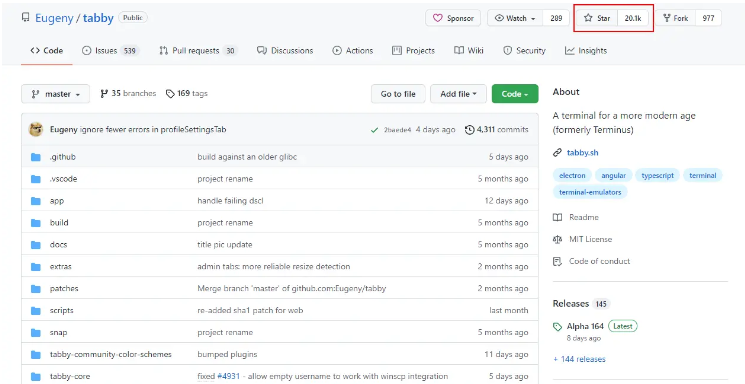The image size is (745, 384).
Task: Switch to the Wiki tab
Action: pyautogui.click(x=468, y=50)
